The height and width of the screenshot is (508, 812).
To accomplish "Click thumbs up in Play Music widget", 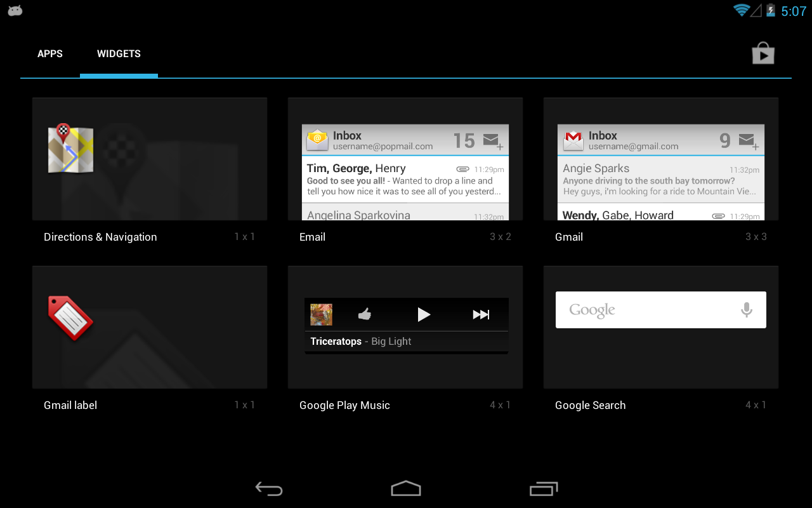I will (x=364, y=314).
